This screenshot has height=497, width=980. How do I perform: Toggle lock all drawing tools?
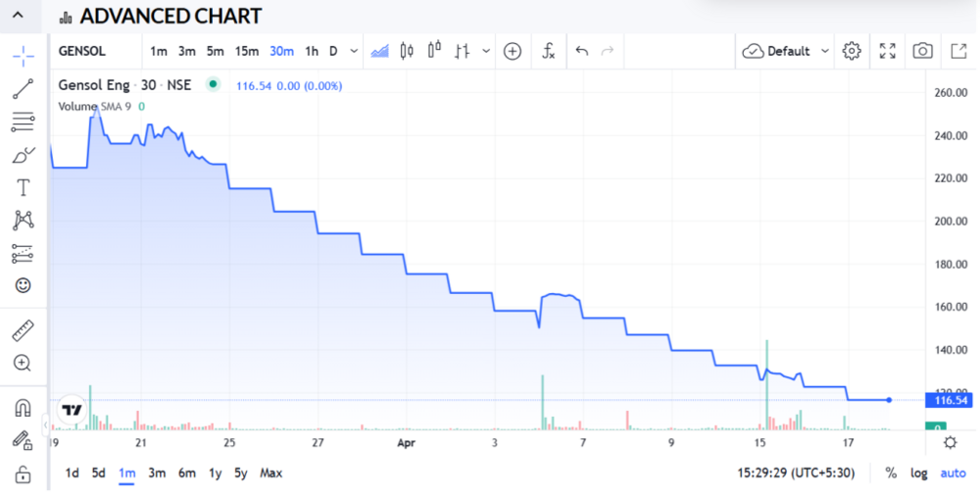(23, 475)
